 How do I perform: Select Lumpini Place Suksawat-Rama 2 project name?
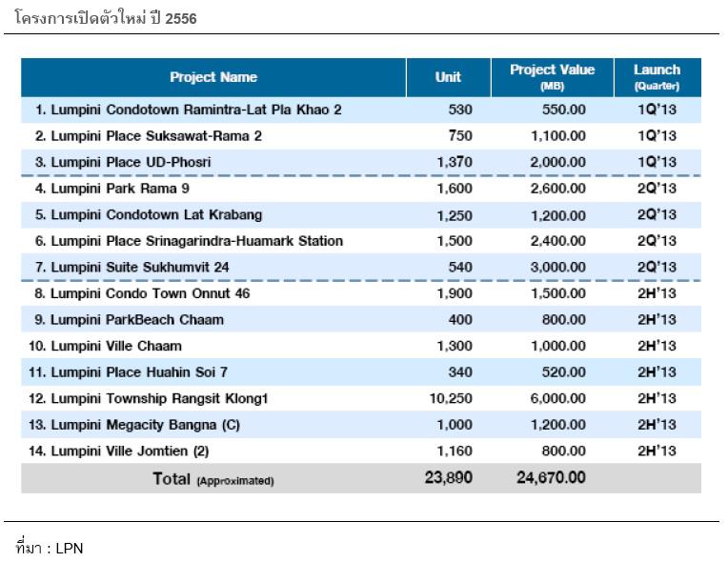[x=149, y=136]
